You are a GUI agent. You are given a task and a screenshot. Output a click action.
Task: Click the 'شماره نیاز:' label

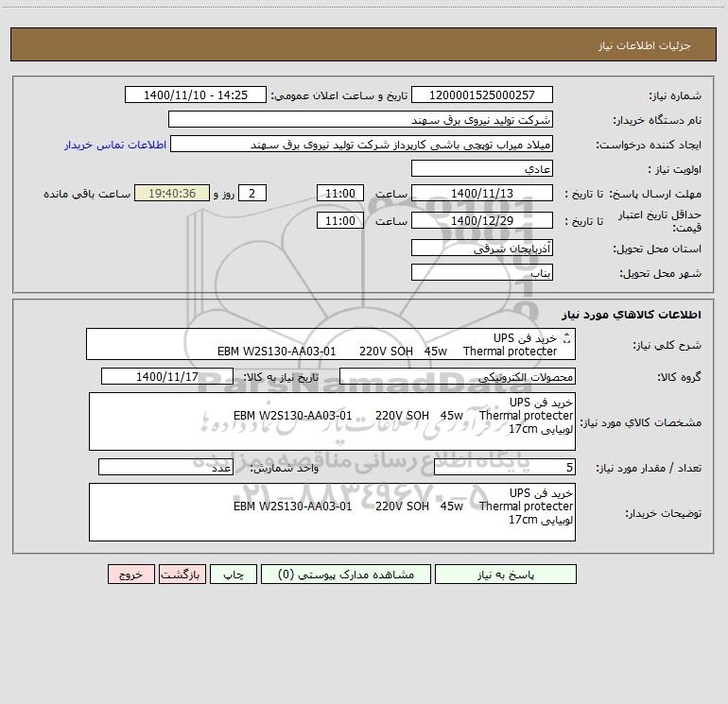(675, 95)
